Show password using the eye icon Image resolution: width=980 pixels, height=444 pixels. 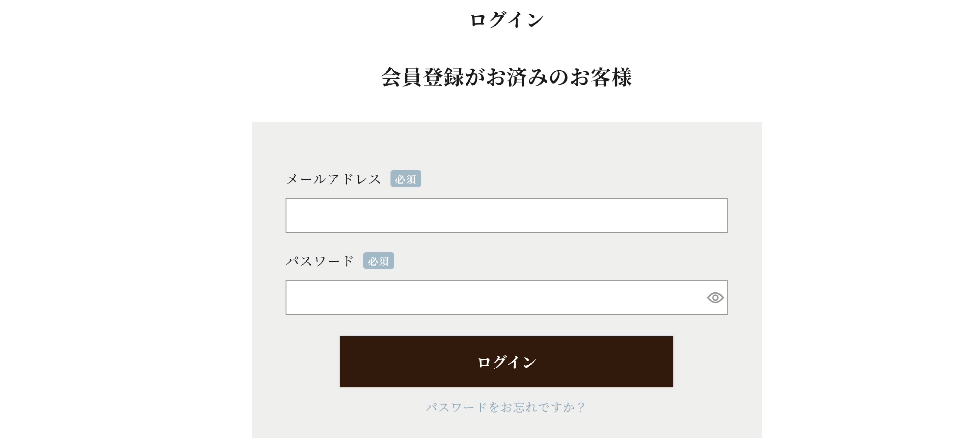(715, 298)
